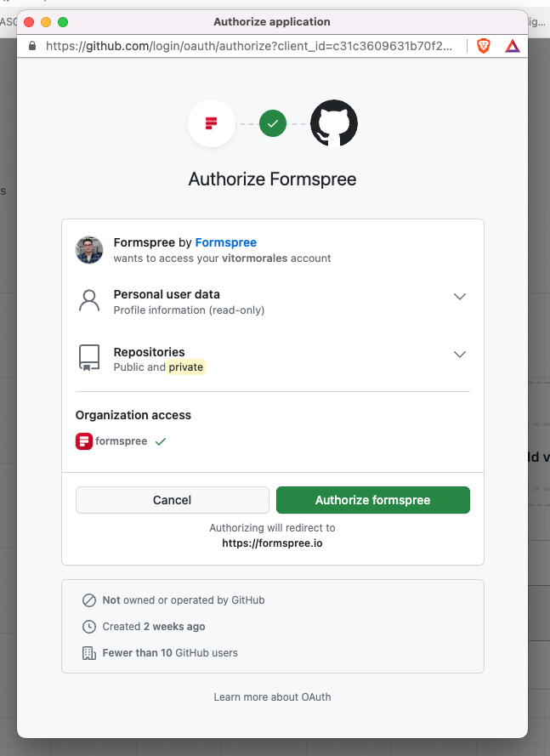The height and width of the screenshot is (756, 550).
Task: Click the building icon by GitHub users
Action: click(x=89, y=653)
